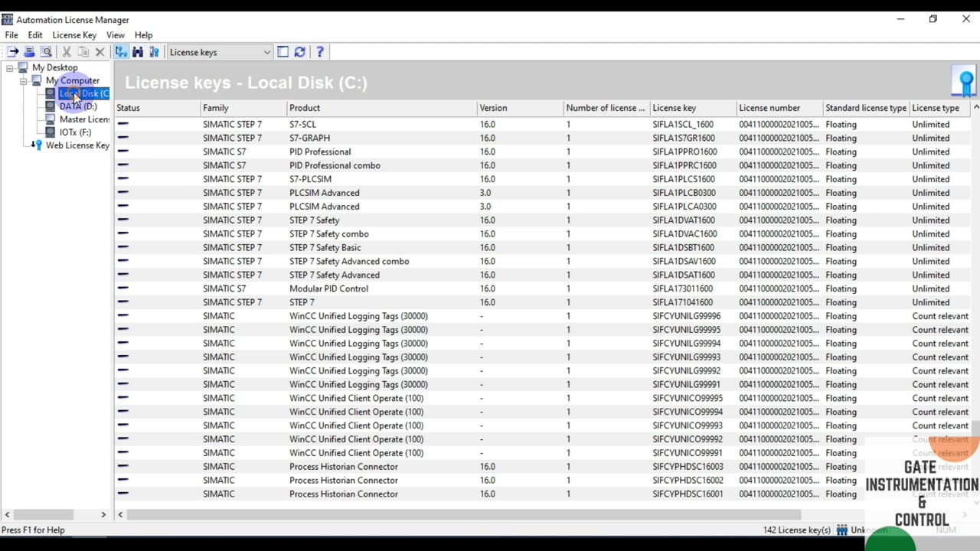This screenshot has width=980, height=551.
Task: Click status icon of S7-SCL row
Action: coord(122,124)
